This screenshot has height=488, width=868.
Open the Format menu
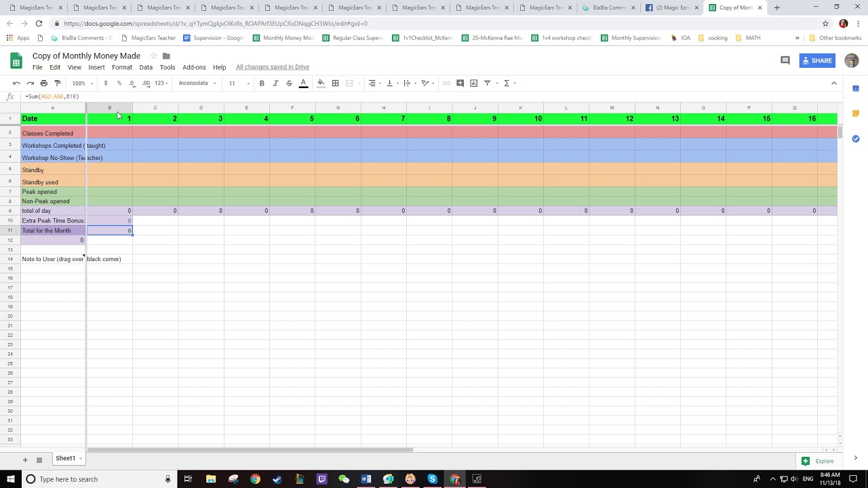point(122,68)
